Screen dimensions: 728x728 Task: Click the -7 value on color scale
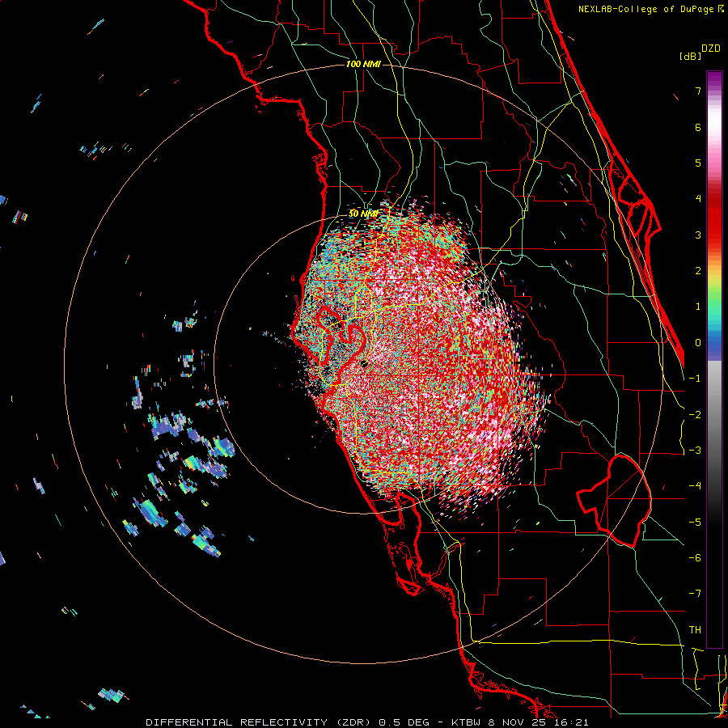tap(695, 594)
